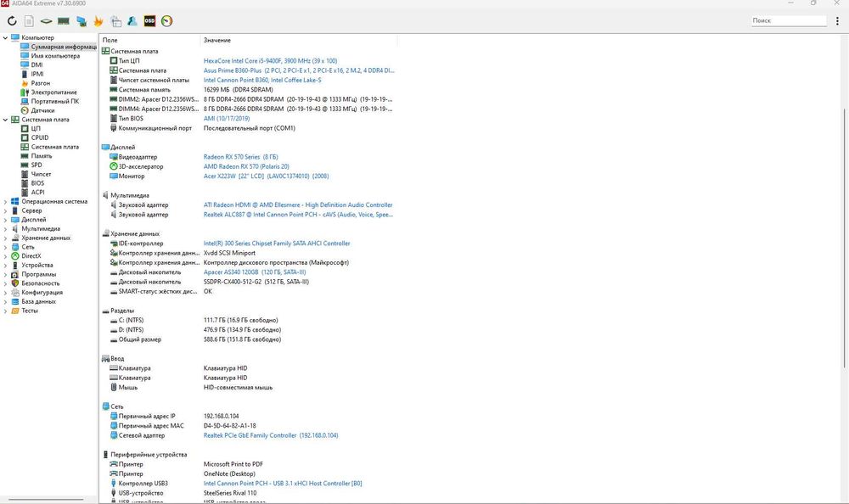This screenshot has height=504, width=849.
Task: Click the user silhouette toolbar icon
Action: click(x=132, y=21)
